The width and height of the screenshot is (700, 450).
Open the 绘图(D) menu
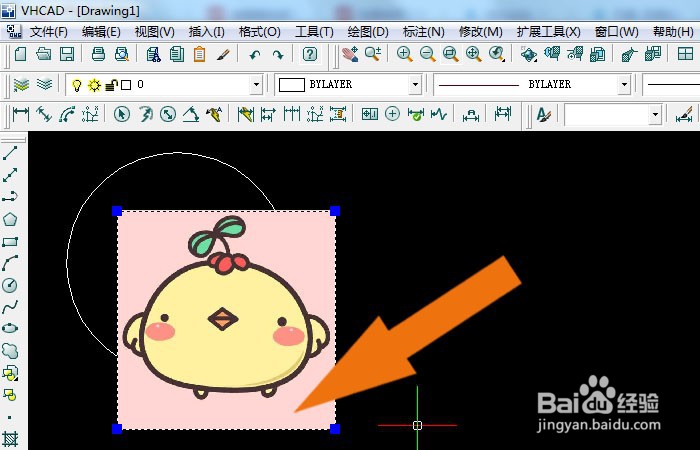pyautogui.click(x=368, y=32)
